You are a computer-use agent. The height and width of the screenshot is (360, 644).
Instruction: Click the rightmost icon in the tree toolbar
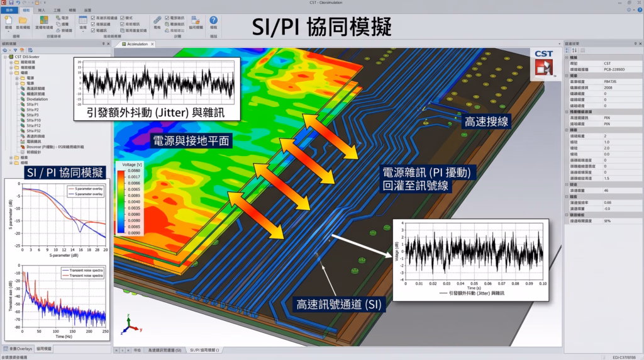[x=30, y=50]
